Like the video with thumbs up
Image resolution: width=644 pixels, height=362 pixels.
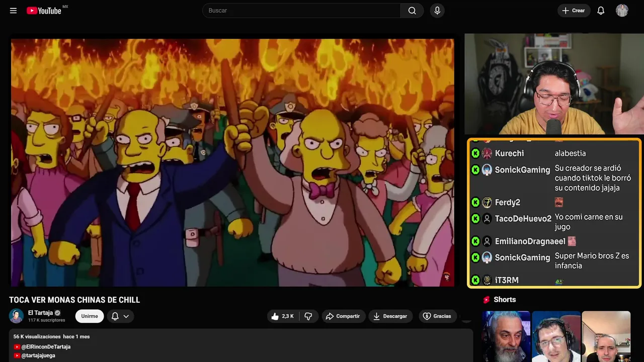282,316
